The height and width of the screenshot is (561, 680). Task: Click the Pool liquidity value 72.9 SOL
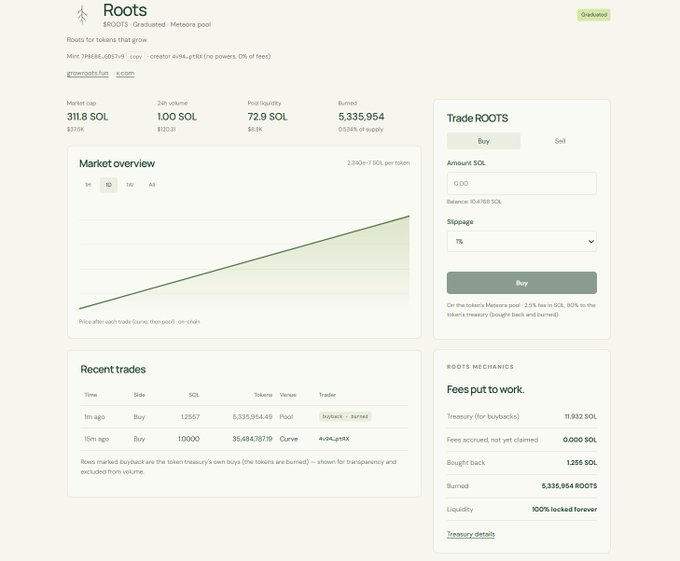(x=268, y=117)
